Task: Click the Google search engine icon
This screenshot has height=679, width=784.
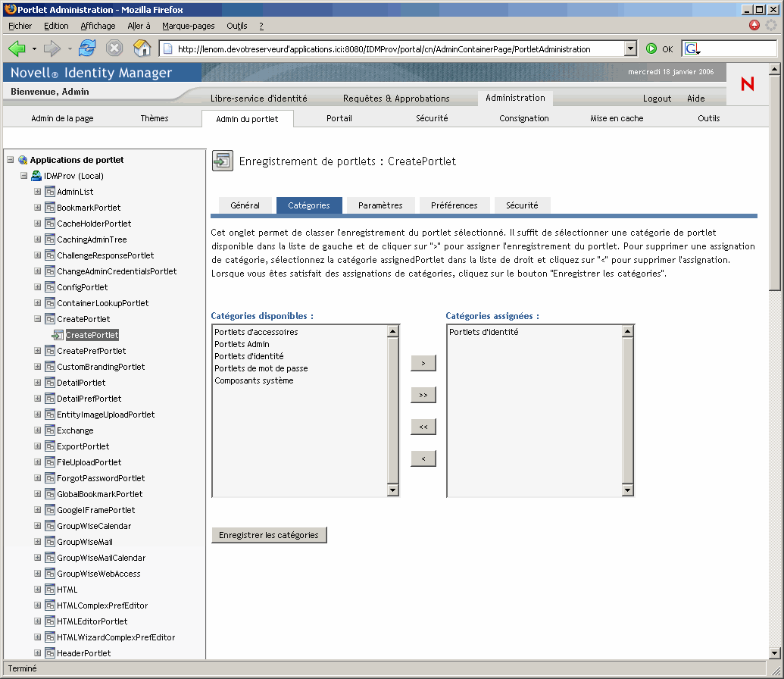Action: click(x=692, y=48)
